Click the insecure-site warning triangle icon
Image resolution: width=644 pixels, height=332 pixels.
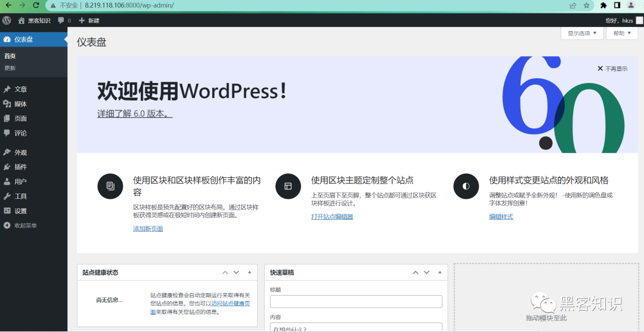[53, 5]
